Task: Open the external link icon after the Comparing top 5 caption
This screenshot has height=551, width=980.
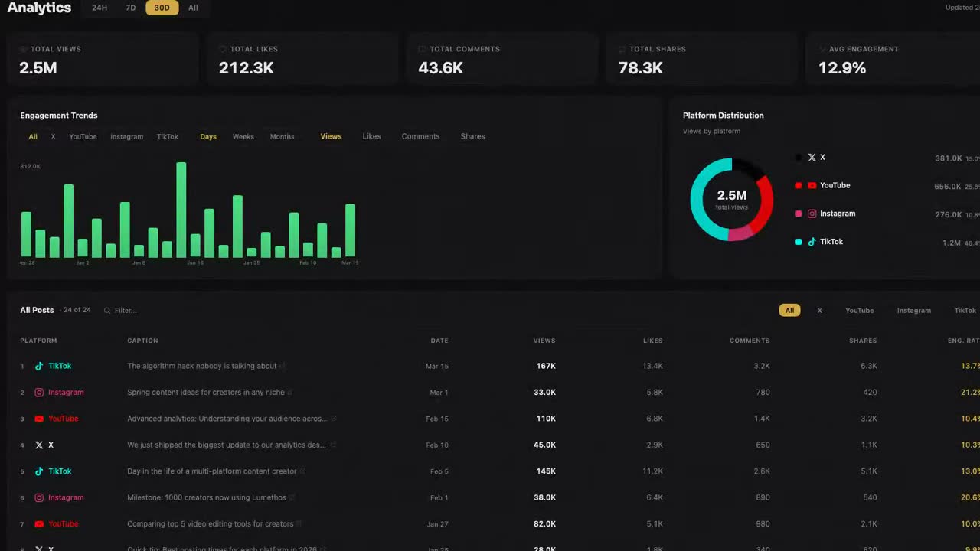Action: coord(299,524)
